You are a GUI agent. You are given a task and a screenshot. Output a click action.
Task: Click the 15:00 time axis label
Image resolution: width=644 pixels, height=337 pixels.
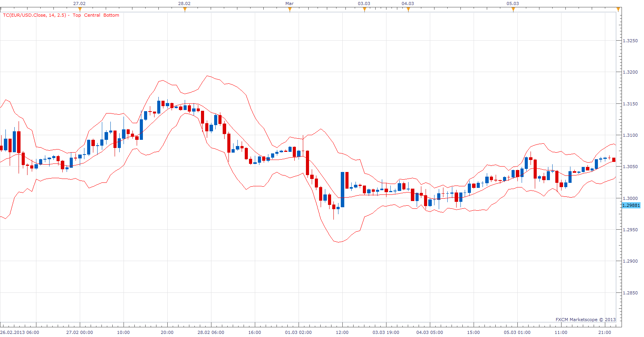click(474, 332)
